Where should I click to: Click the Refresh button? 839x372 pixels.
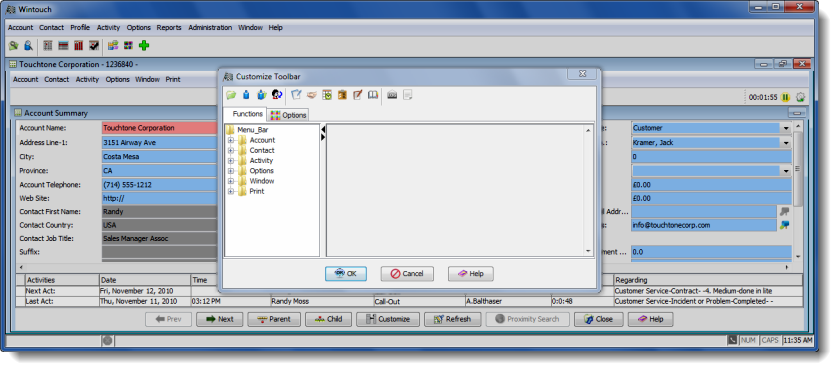click(x=452, y=319)
